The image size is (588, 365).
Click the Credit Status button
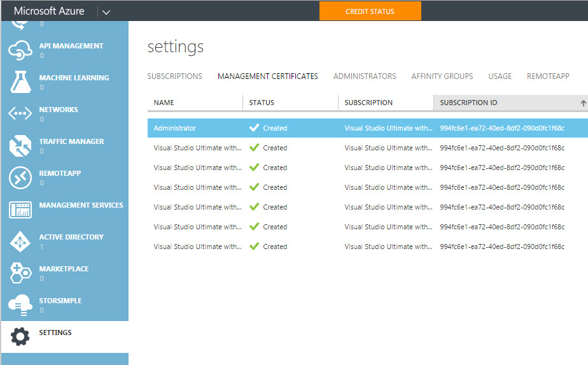coord(370,11)
